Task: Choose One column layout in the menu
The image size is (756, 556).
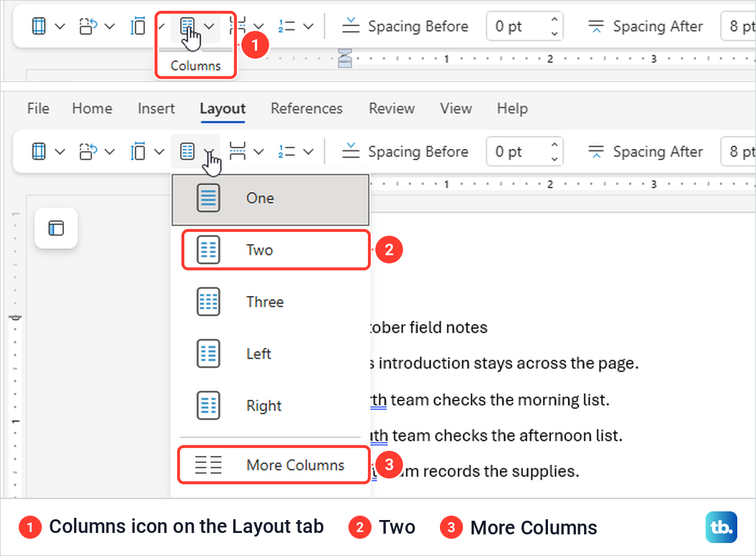Action: point(271,198)
